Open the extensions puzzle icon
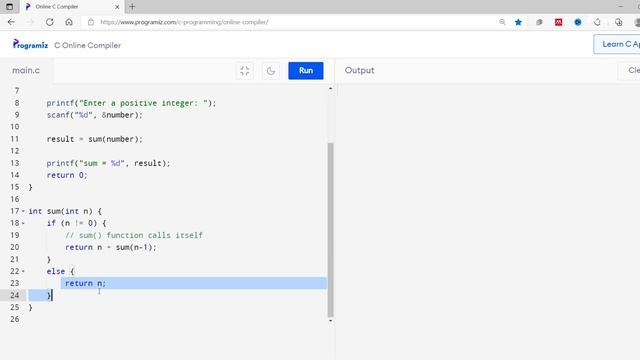640x360 pixels. pyautogui.click(x=539, y=22)
